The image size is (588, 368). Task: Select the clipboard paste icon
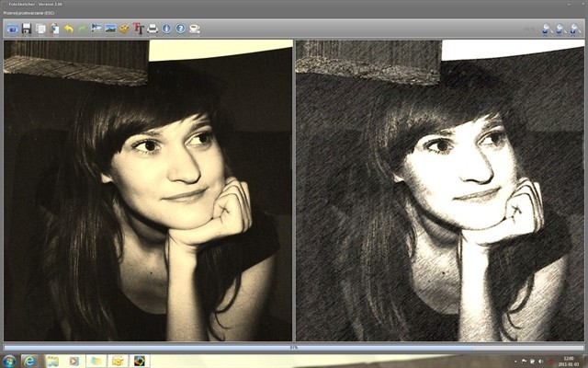(54, 29)
